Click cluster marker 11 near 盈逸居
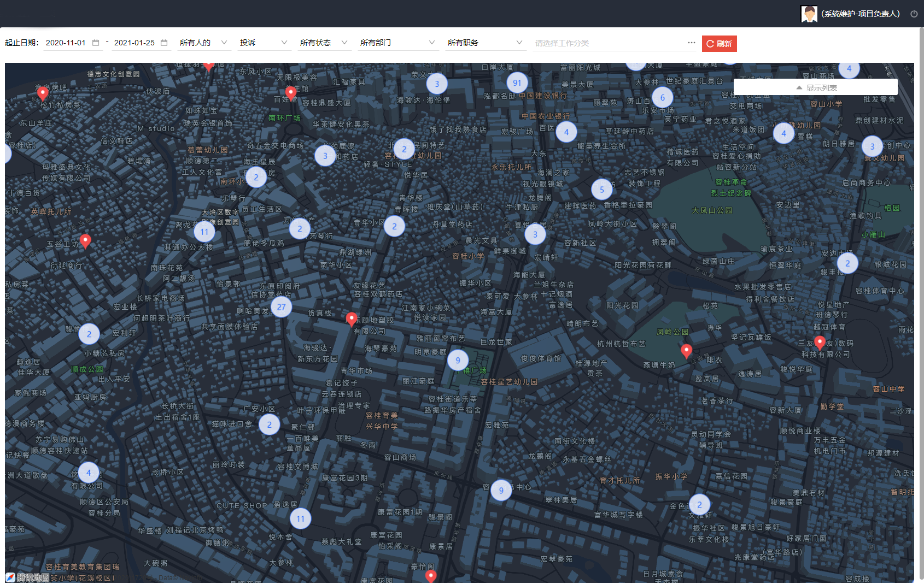 point(301,518)
